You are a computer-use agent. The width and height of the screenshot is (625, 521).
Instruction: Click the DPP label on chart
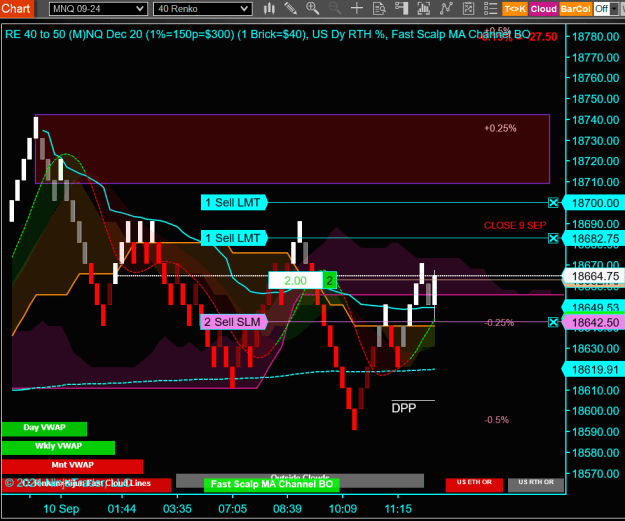click(404, 408)
